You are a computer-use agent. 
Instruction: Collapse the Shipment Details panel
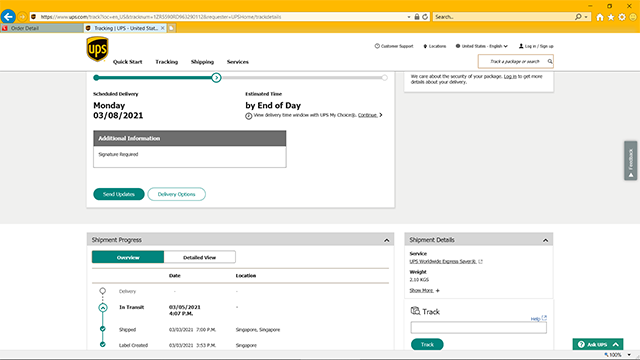[545, 240]
